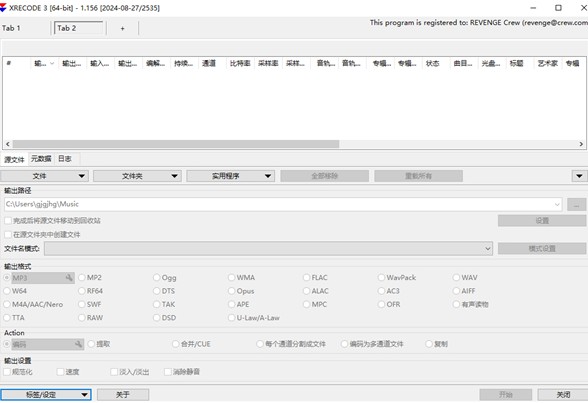
Task: Toggle 速度 checkbox
Action: click(68, 372)
